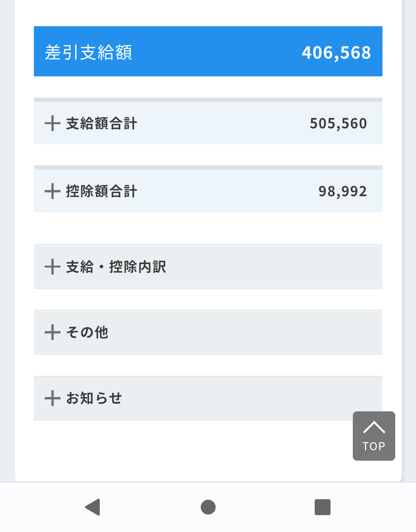The image size is (416, 532).
Task: Tap the plus icon beside 支給額合計
Action: tap(52, 124)
